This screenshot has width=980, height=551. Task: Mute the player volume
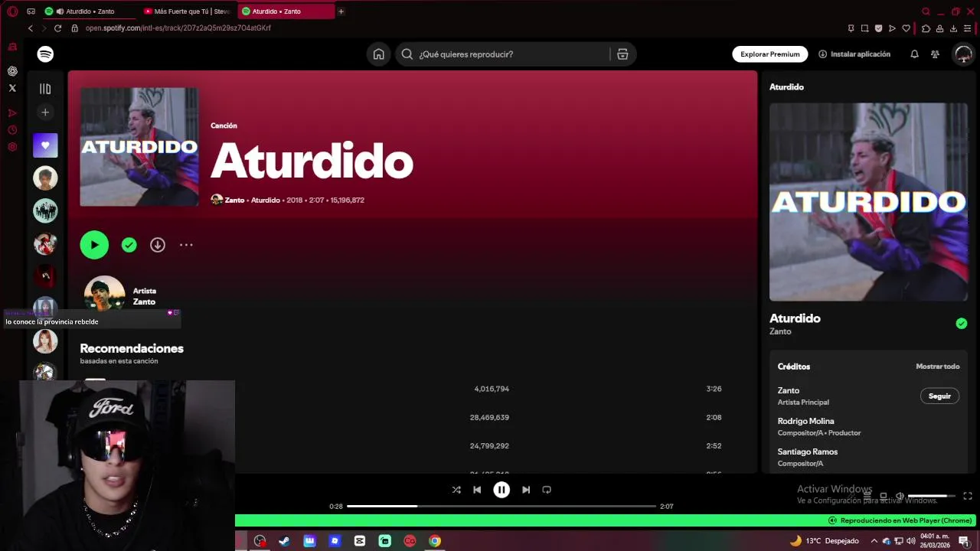pyautogui.click(x=900, y=497)
